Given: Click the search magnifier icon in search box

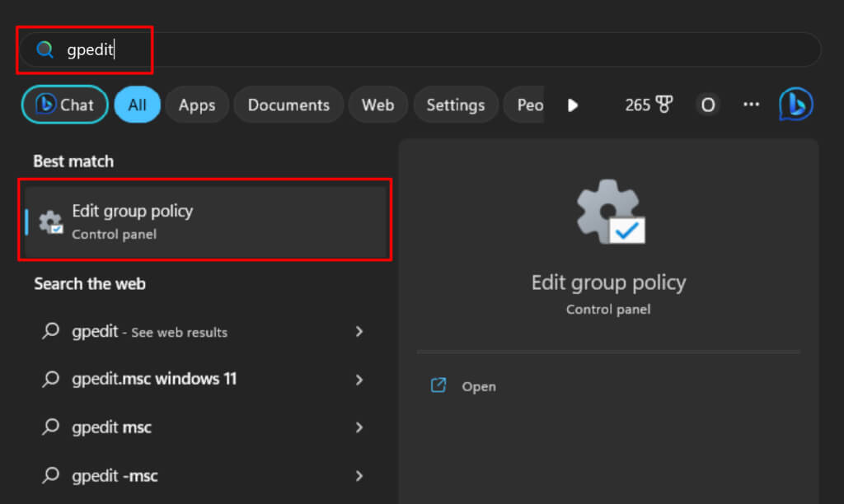Looking at the screenshot, I should [45, 50].
